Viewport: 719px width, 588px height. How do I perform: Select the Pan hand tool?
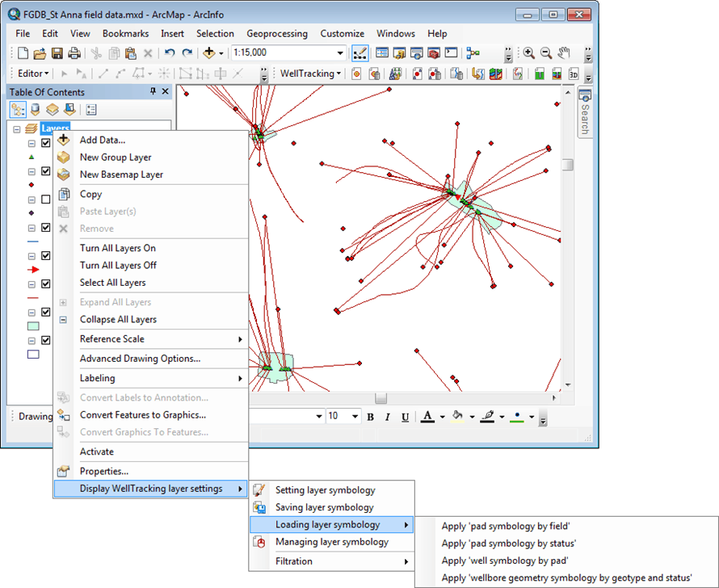(564, 53)
